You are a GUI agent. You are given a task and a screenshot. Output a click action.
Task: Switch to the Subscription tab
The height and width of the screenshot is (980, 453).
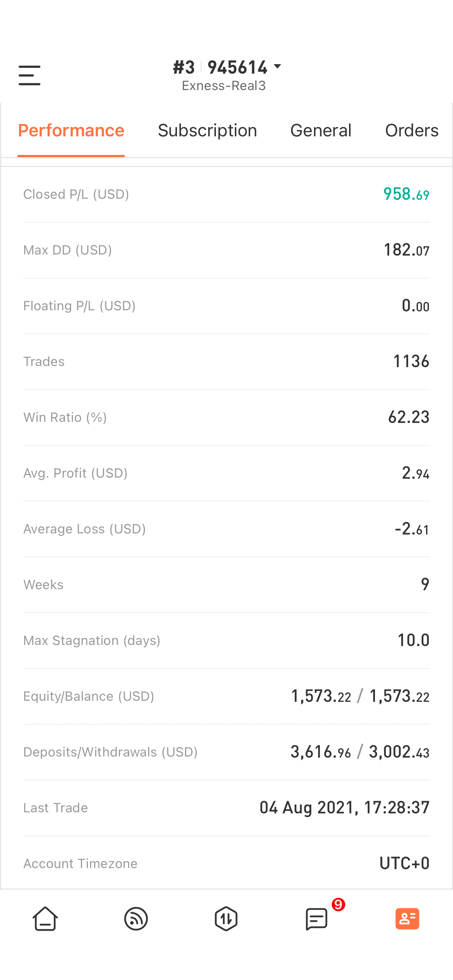(x=208, y=131)
